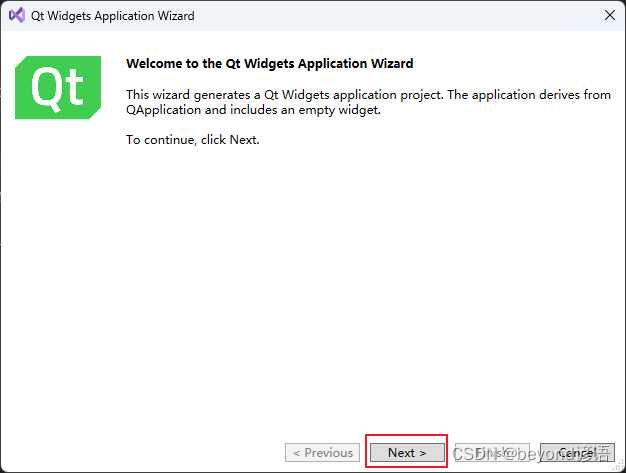This screenshot has height=473, width=626.
Task: Click the 'This wizard generates a Qt Widgets' description
Action: (x=368, y=102)
